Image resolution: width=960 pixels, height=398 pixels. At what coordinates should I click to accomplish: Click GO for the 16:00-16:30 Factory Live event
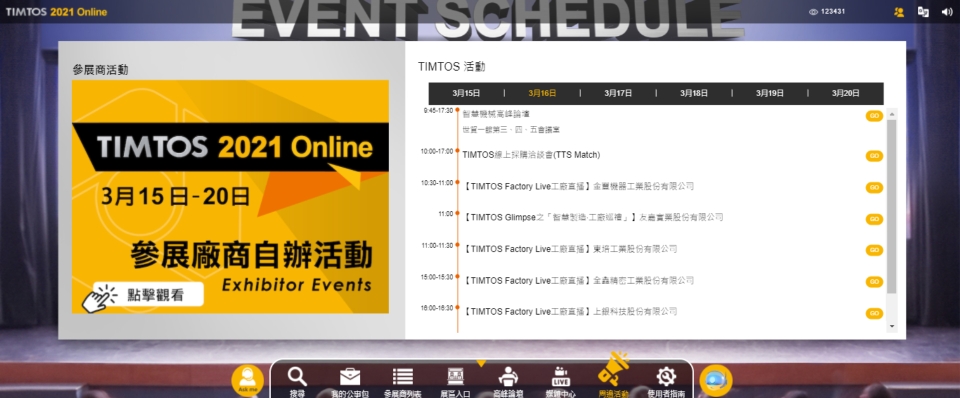pos(874,313)
